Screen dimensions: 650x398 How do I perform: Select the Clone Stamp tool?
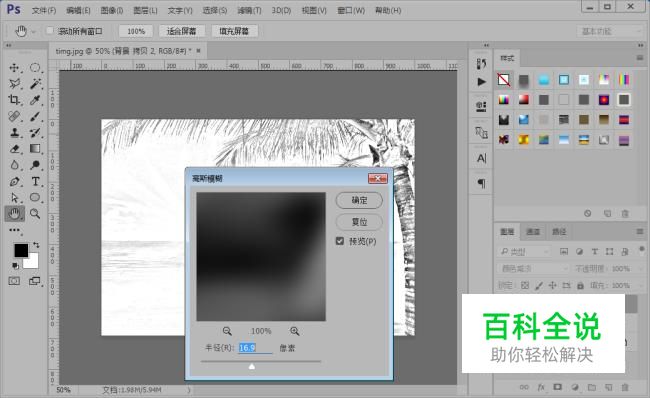click(14, 133)
